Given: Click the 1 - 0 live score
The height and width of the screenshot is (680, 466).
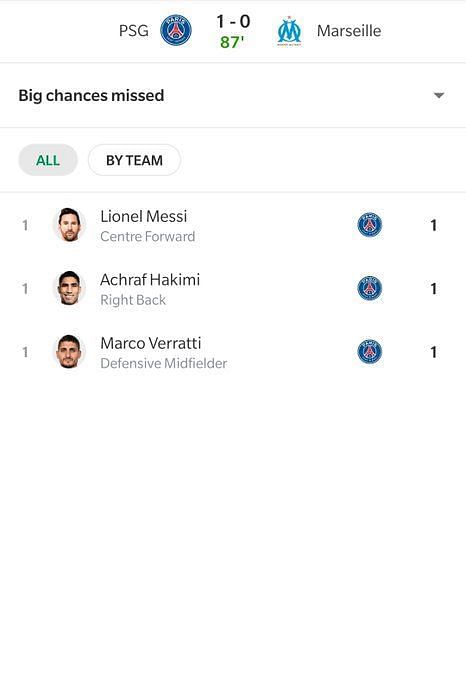Looking at the screenshot, I should click(x=233, y=21).
